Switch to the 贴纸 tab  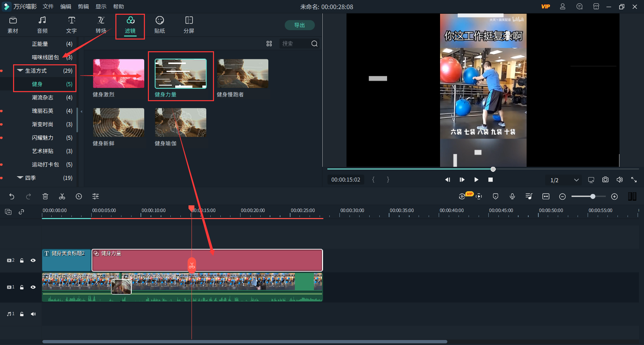pos(160,25)
